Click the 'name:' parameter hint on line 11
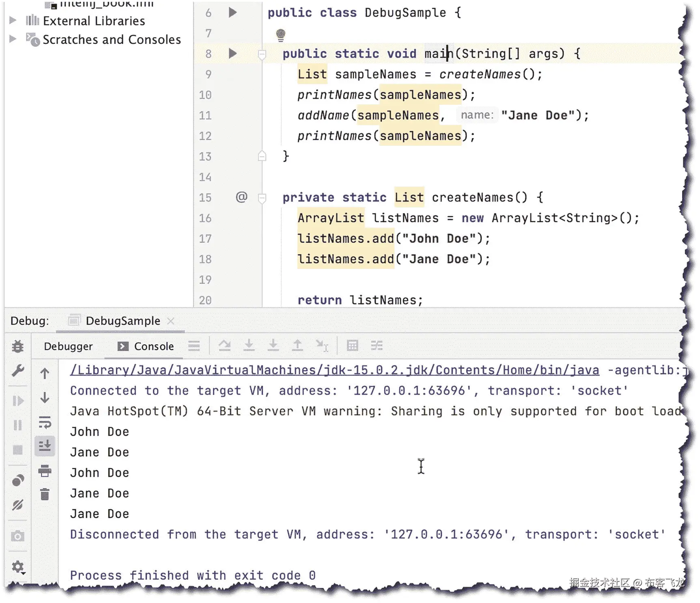700x603 pixels. point(477,115)
